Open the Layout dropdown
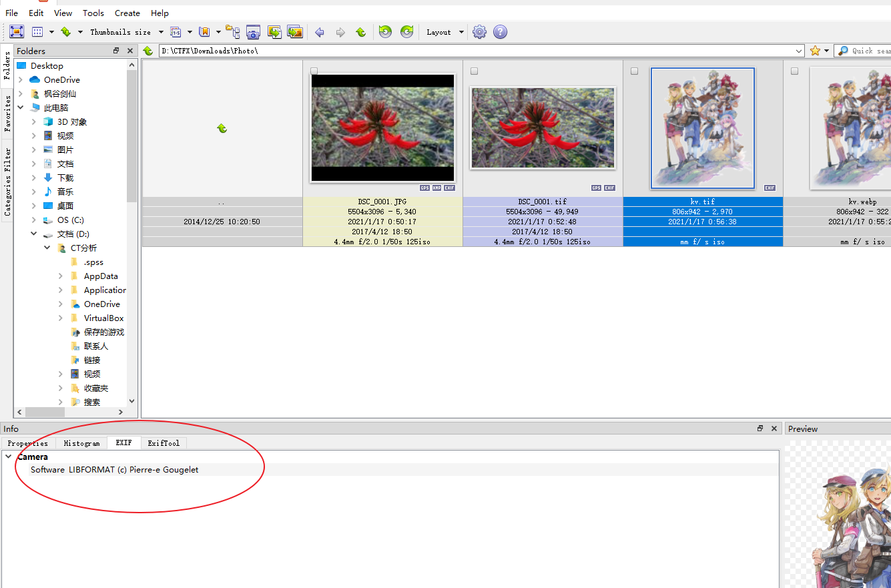 pyautogui.click(x=461, y=32)
